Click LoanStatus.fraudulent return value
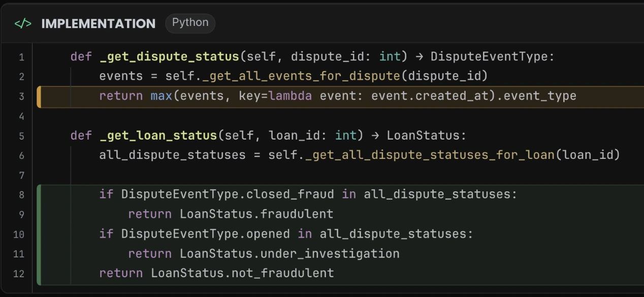The width and height of the screenshot is (644, 297). [x=256, y=214]
